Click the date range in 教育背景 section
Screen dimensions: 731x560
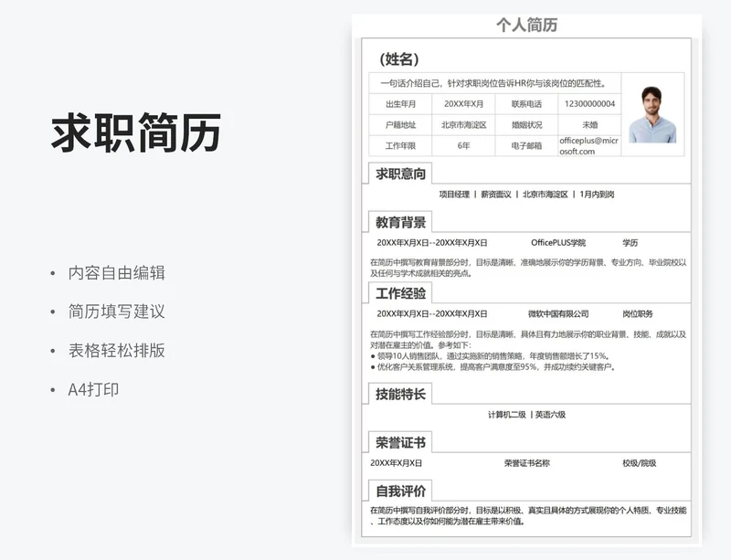tap(432, 243)
